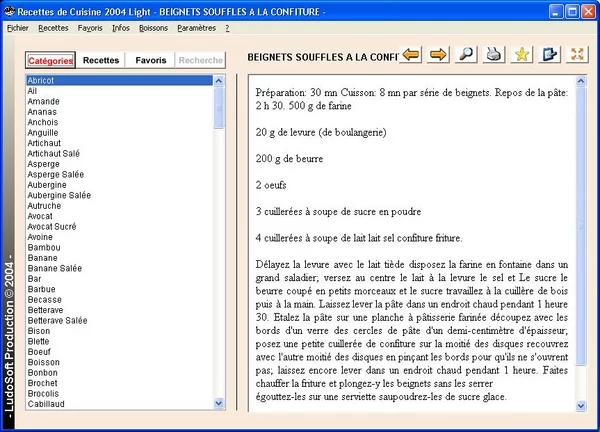Viewport: 600px width, 432px height.
Task: Select the Brocolis category
Action: click(119, 394)
